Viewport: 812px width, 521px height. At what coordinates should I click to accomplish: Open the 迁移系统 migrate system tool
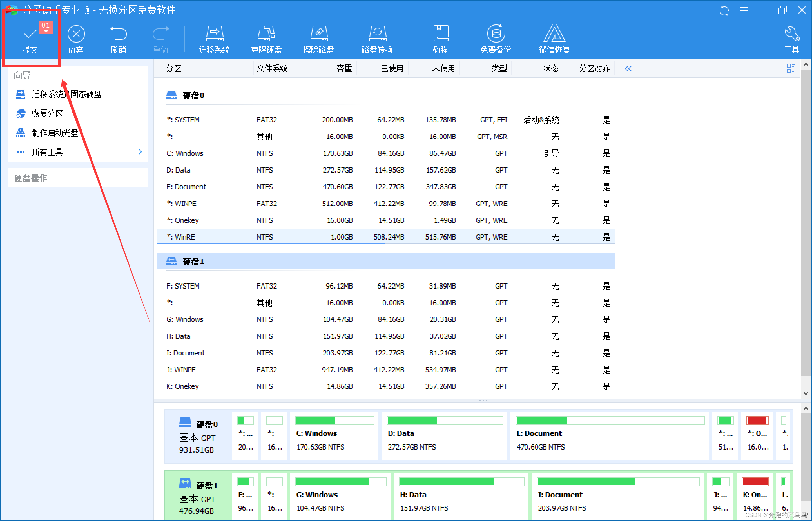coord(214,34)
